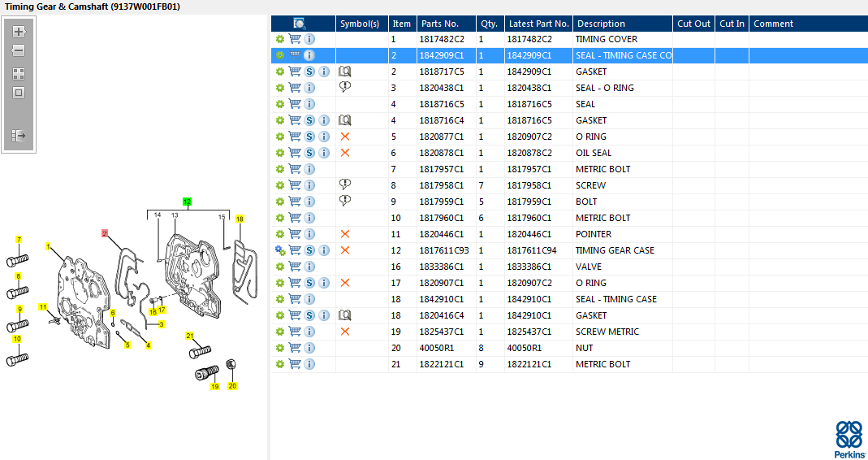Select callout 11 pointer in diagram
The width and height of the screenshot is (868, 460).
pos(43,307)
